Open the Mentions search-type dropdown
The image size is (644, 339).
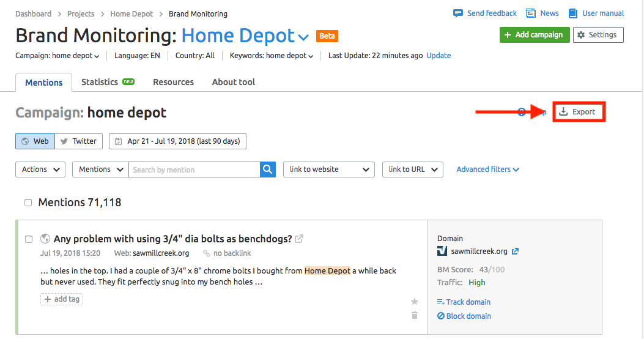coord(101,169)
